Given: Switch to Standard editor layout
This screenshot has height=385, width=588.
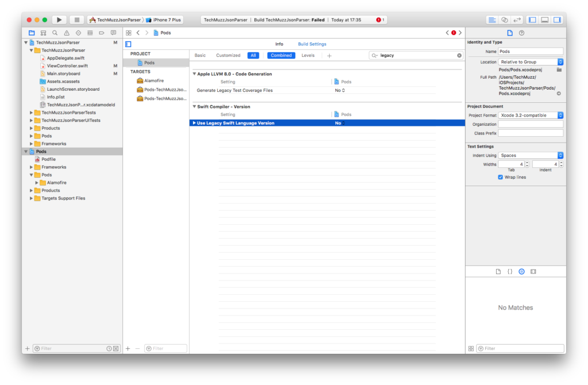Looking at the screenshot, I should click(x=492, y=20).
